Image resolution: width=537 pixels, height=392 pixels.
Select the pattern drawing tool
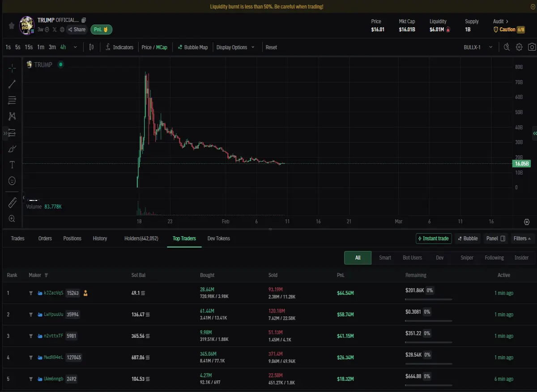pyautogui.click(x=12, y=116)
